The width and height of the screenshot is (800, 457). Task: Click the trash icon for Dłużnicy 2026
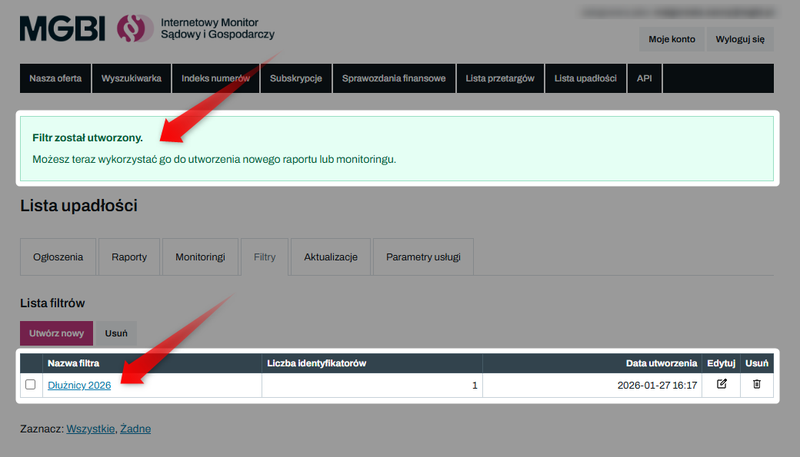pos(757,384)
